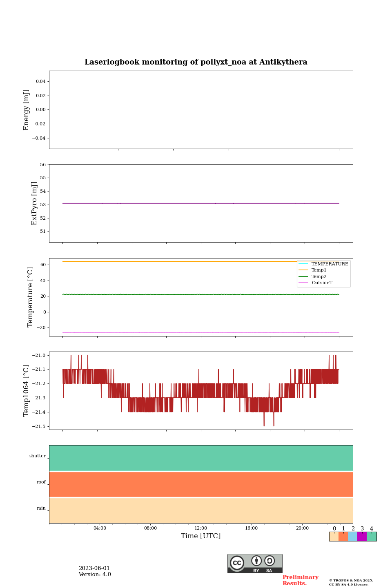Click the date text '2023-06-01'
The width and height of the screenshot is (392, 588).
[x=94, y=568]
